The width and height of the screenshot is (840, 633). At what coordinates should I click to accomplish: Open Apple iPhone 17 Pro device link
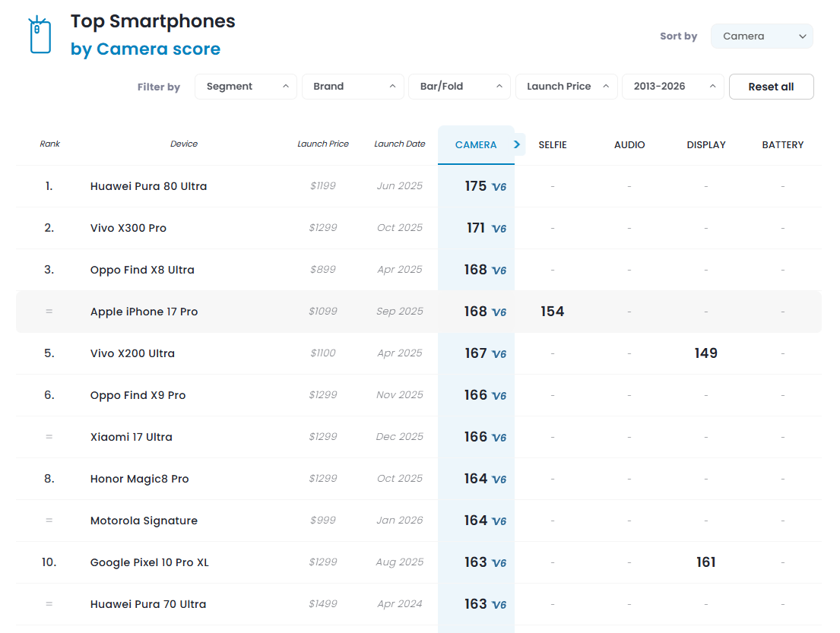point(144,312)
